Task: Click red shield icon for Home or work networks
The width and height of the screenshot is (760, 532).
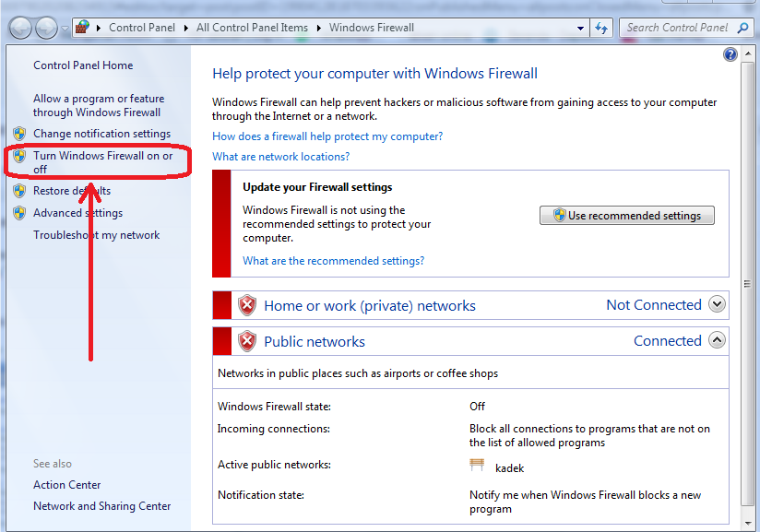Action: pos(247,305)
